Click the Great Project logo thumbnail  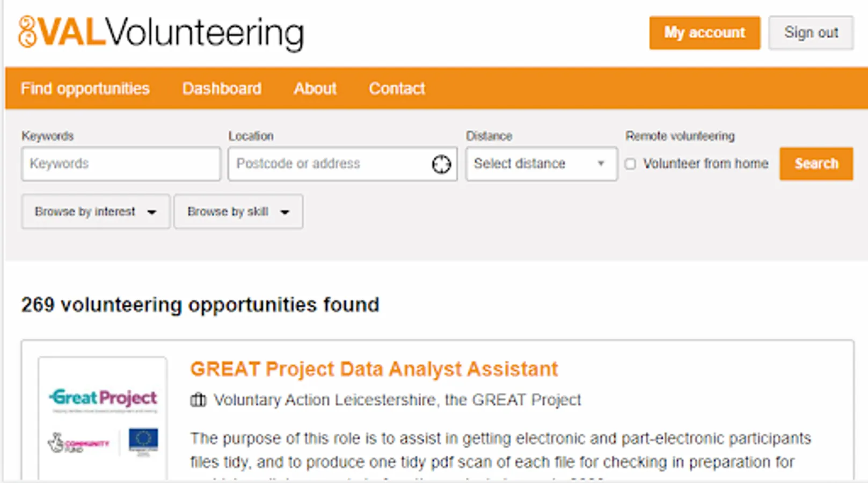(x=104, y=398)
